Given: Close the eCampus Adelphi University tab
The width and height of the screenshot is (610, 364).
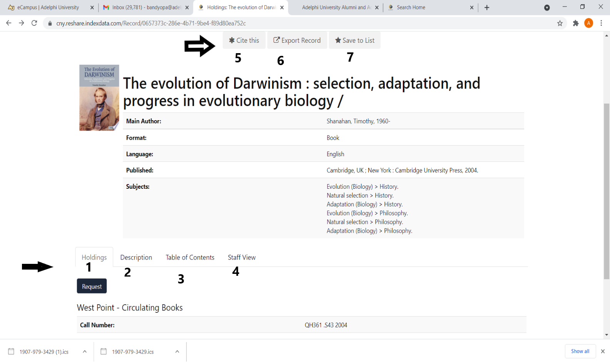Looking at the screenshot, I should click(92, 7).
